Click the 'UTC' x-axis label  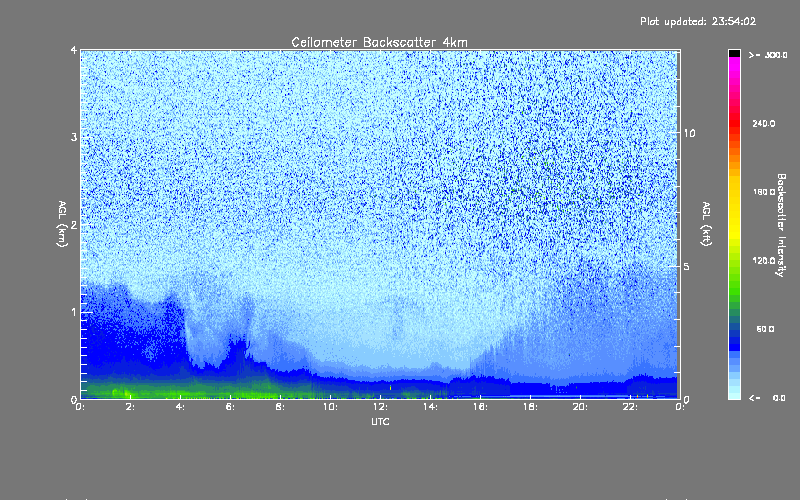pos(380,421)
